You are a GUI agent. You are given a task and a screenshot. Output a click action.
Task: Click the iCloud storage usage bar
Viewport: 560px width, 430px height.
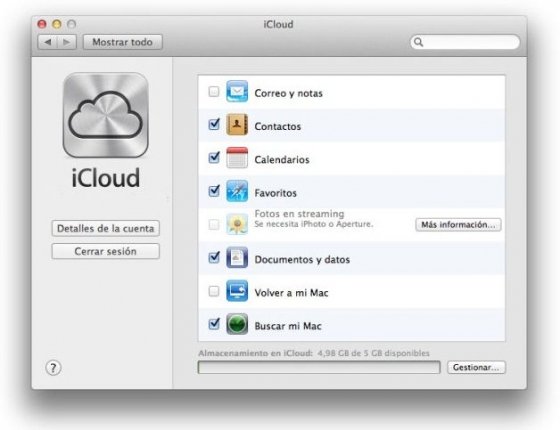tap(319, 368)
